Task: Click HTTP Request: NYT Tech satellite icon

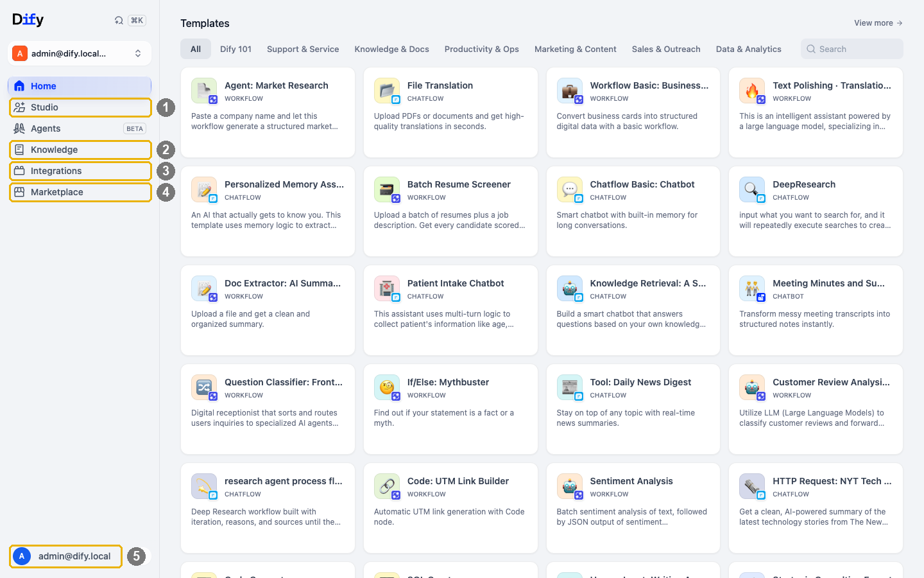Action: [x=752, y=486]
